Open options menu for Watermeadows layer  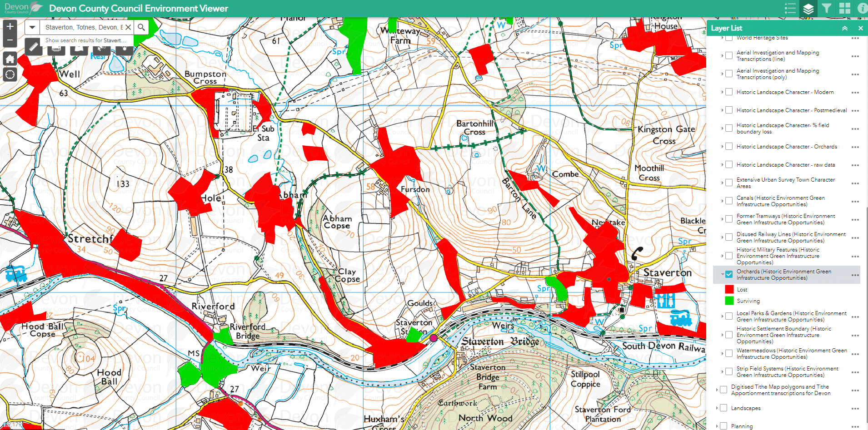[855, 354]
